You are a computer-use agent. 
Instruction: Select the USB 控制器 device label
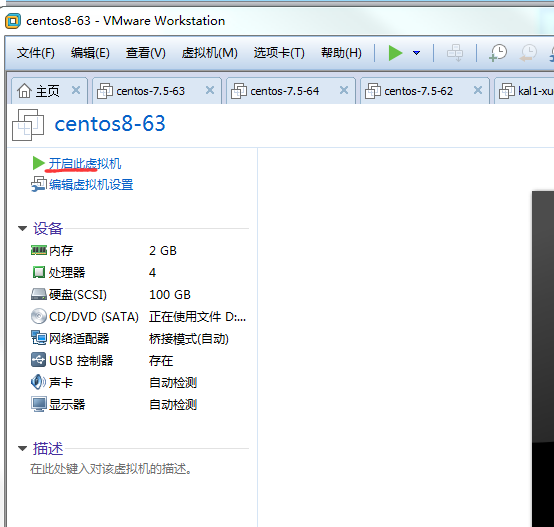click(81, 360)
